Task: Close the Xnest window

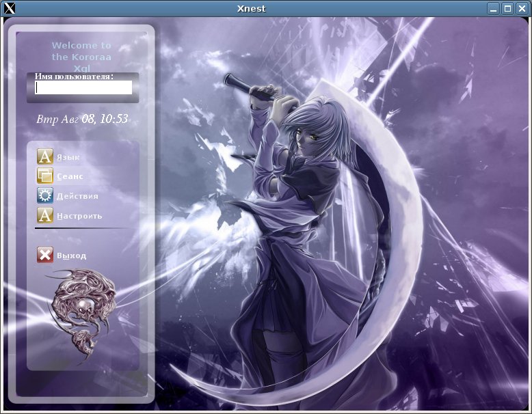Action: [522, 8]
